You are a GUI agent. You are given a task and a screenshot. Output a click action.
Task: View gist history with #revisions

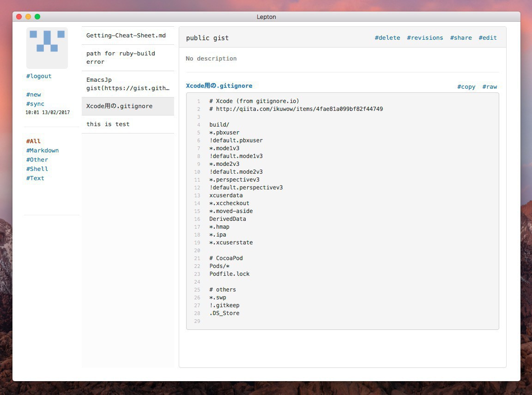[x=425, y=38]
